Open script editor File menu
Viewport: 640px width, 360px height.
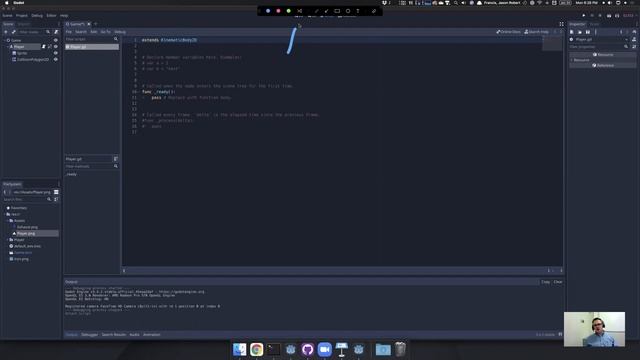(69, 32)
